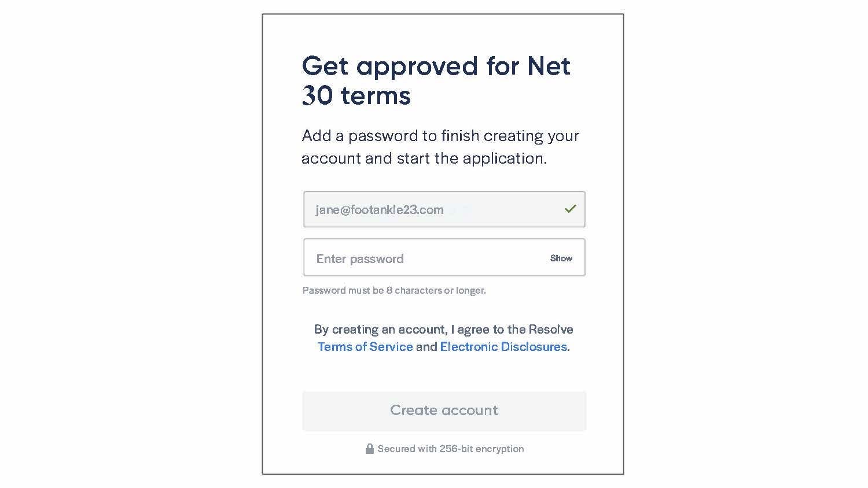Viewport: 868px width, 488px height.
Task: Click the password 8 characters hint text
Action: coord(394,290)
